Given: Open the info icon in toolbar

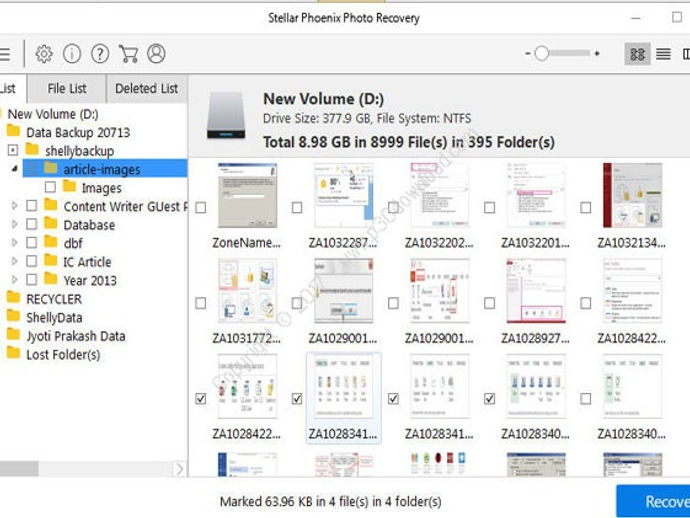Looking at the screenshot, I should pyautogui.click(x=72, y=54).
